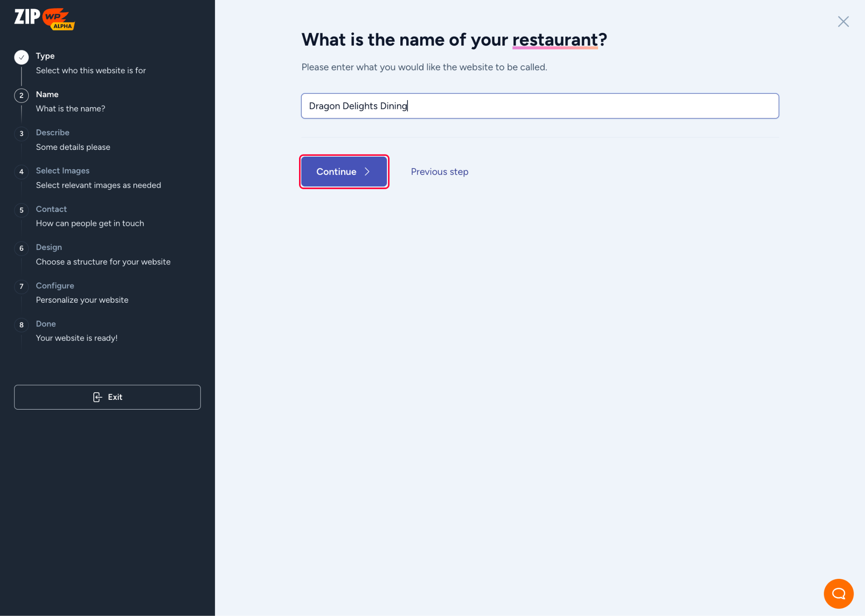Click the step 3 number circle
Screen dimensions: 865x616
click(22, 134)
